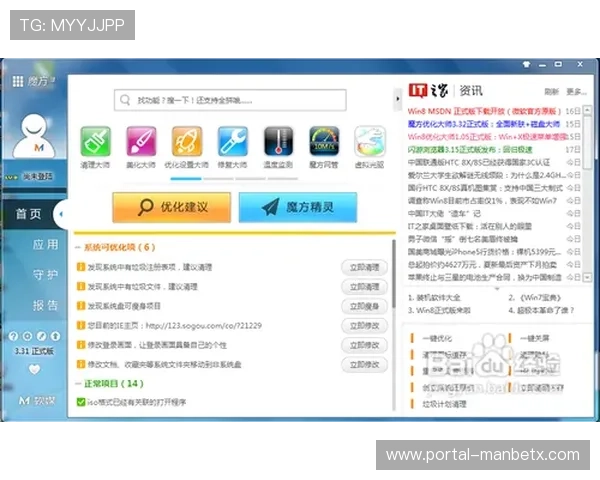600x480 pixels.
Task: Switch to fourth tool page indicator
Action: point(282,179)
